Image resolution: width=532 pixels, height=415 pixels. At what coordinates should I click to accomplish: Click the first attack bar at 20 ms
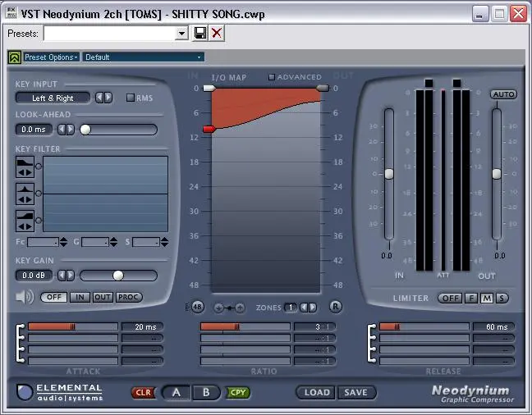[x=73, y=326]
